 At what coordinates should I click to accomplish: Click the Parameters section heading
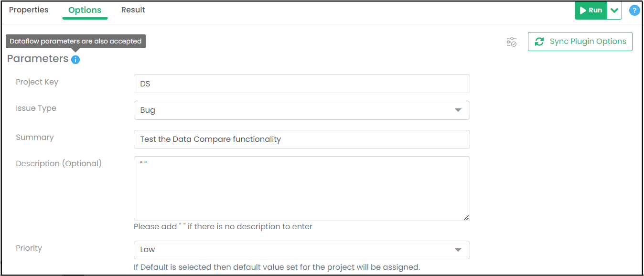coord(38,59)
